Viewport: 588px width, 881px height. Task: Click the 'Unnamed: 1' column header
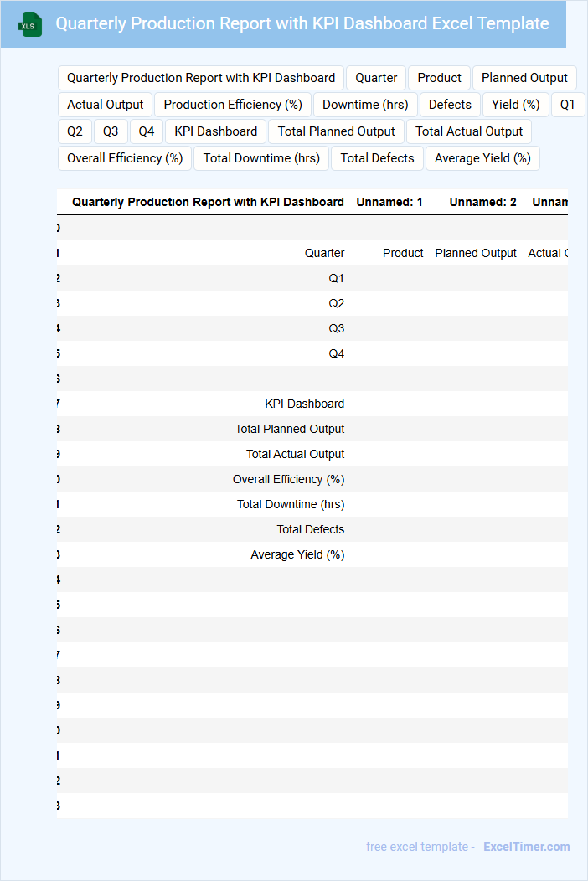tap(389, 202)
